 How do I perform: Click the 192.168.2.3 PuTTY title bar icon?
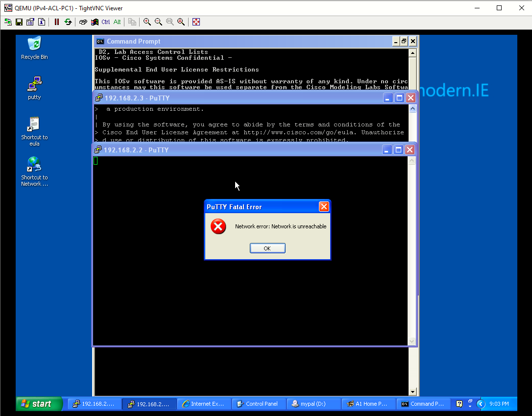coord(99,98)
